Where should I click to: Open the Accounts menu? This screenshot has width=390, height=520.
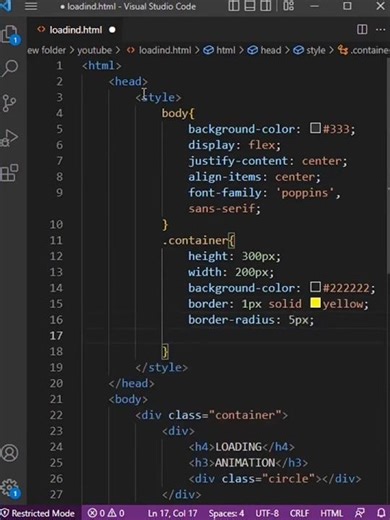(10, 453)
